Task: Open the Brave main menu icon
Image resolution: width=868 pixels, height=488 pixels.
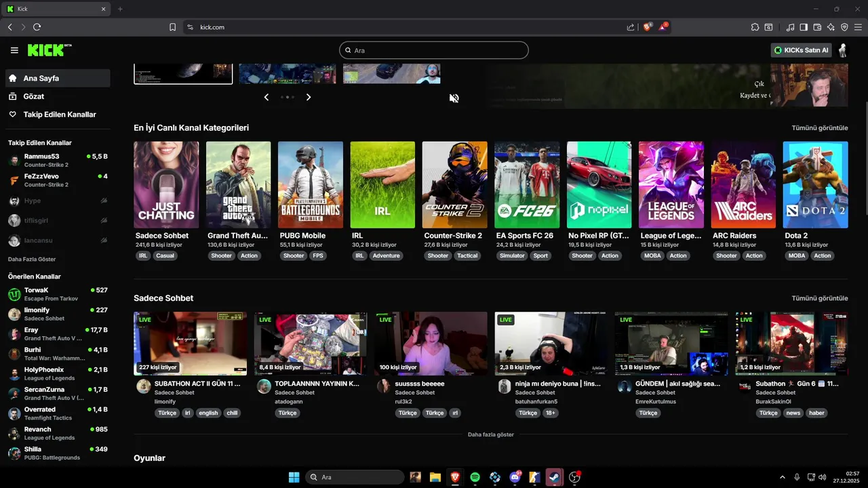Action: 858,27
